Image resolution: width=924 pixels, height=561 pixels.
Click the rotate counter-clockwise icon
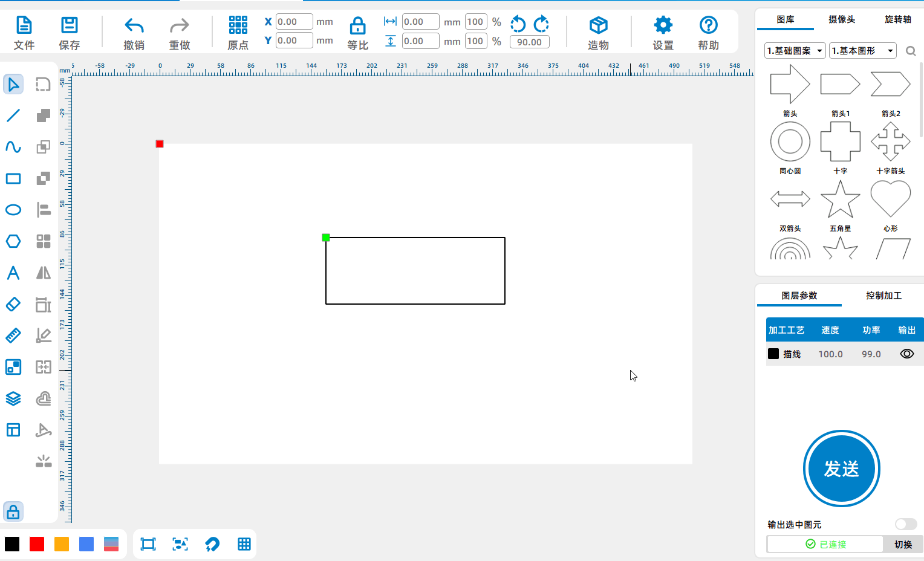click(518, 24)
